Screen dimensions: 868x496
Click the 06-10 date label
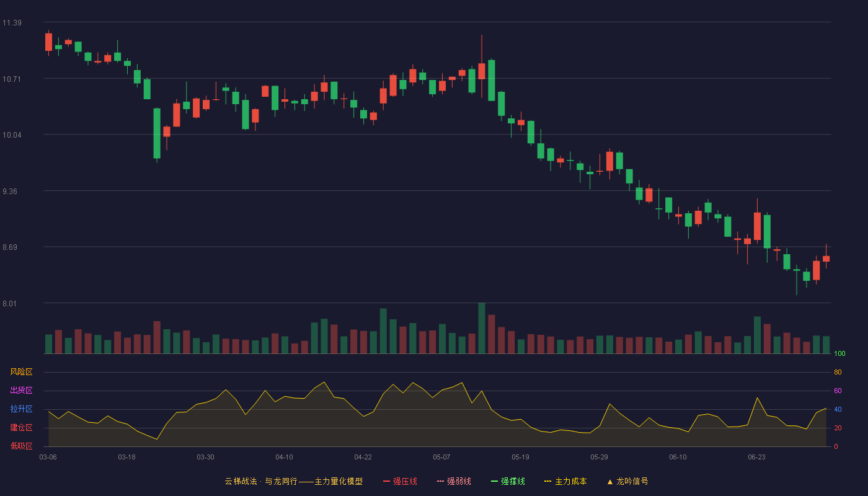click(678, 457)
